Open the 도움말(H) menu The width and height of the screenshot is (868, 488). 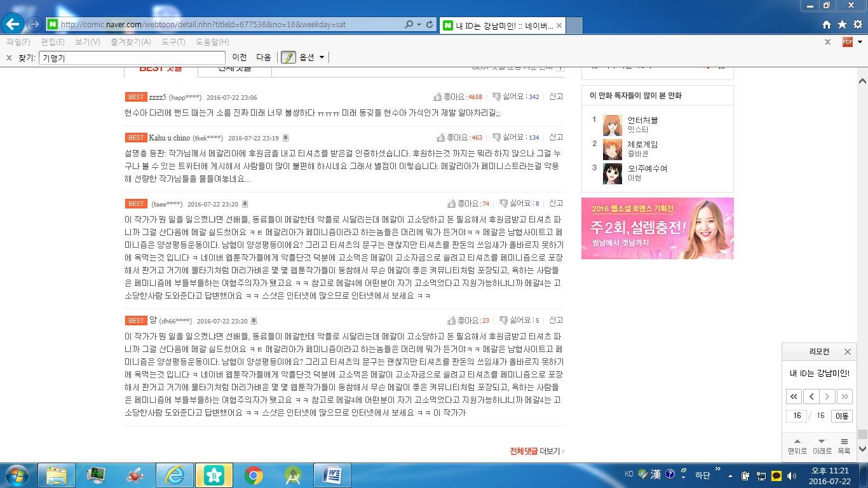[212, 42]
